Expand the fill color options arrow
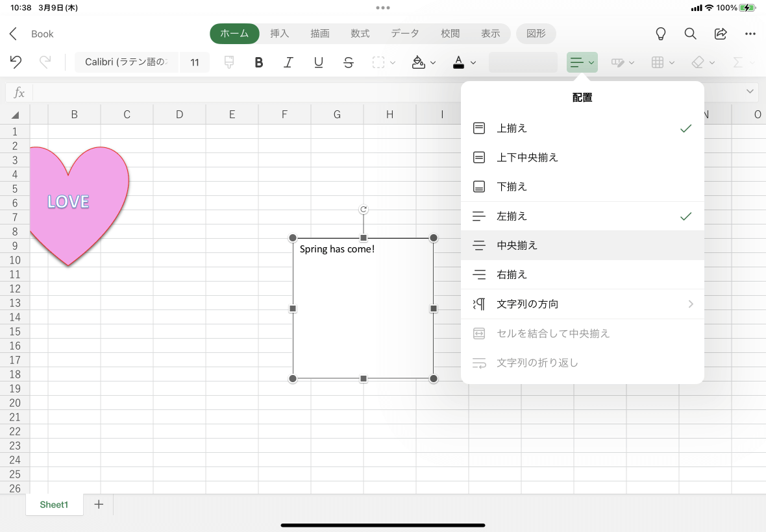This screenshot has width=766, height=532. [x=433, y=62]
